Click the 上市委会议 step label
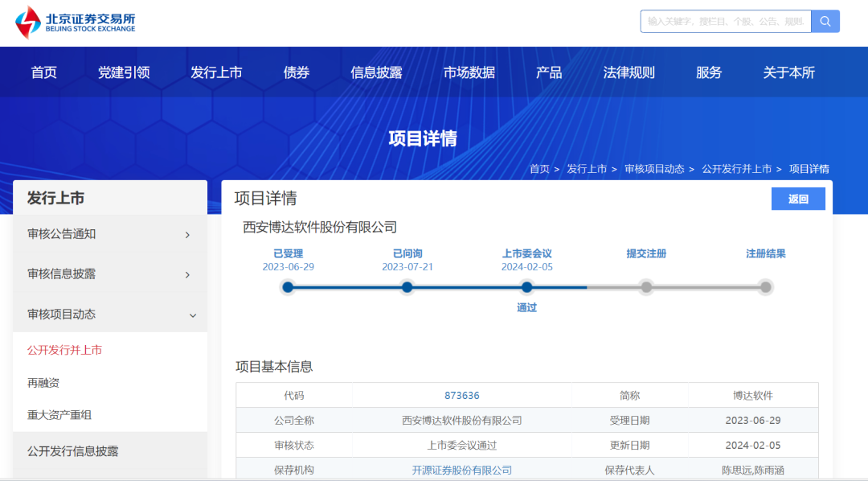868x481 pixels. click(527, 254)
